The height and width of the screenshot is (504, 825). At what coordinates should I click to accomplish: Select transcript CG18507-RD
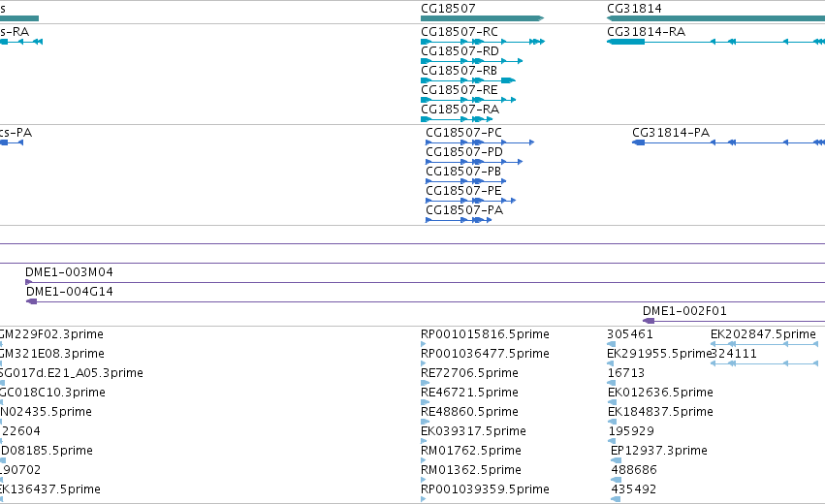(460, 51)
